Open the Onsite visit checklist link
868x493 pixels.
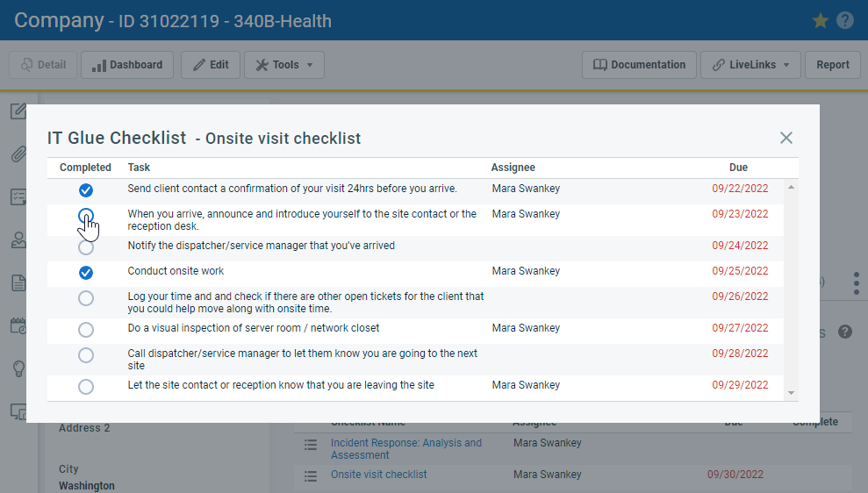(378, 475)
